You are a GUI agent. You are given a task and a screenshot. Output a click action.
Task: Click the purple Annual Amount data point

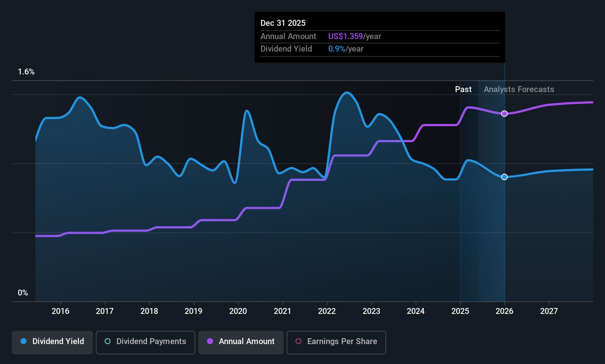tap(504, 113)
